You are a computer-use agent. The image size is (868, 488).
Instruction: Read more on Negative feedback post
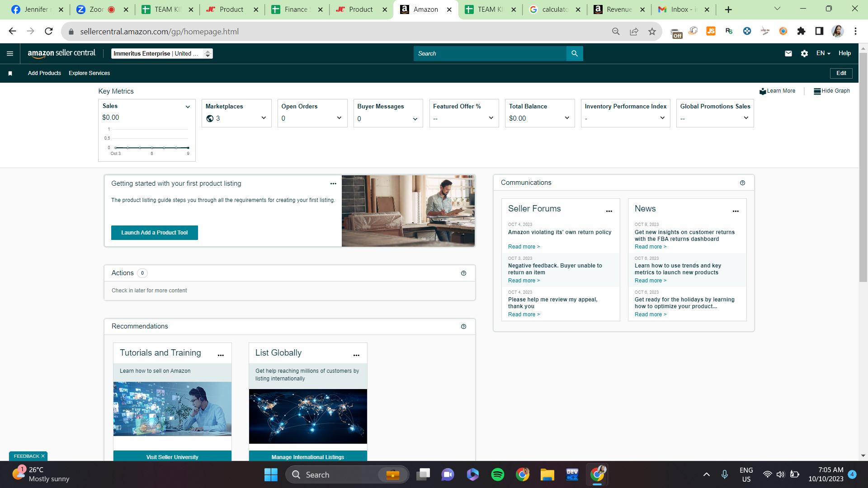click(x=524, y=281)
